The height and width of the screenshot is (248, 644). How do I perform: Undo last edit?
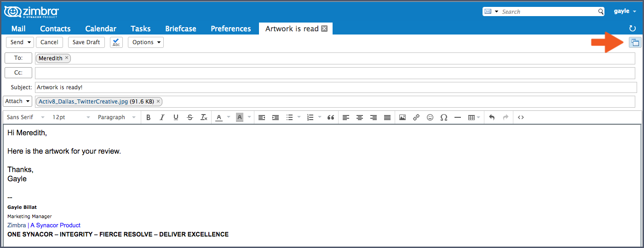pyautogui.click(x=492, y=117)
